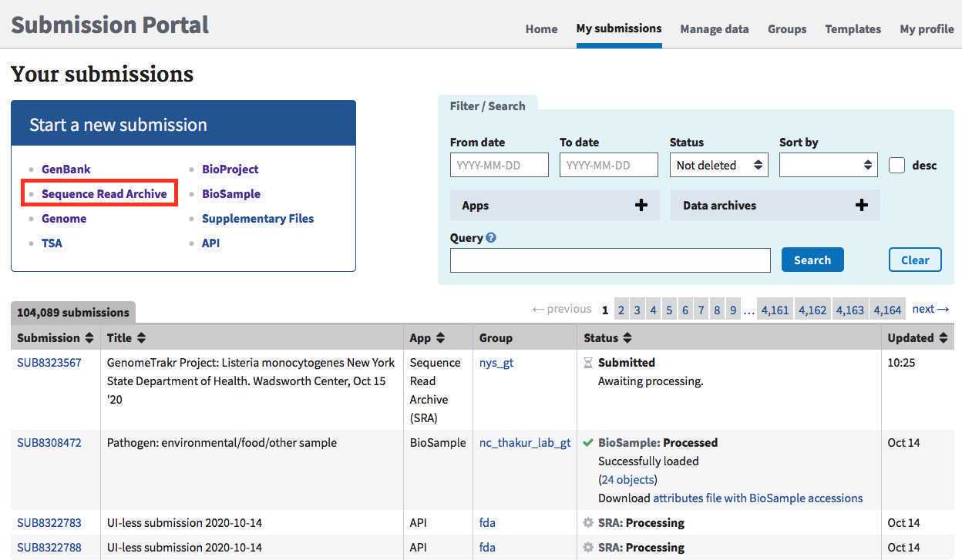Click the plus icon in Apps bar
Image resolution: width=962 pixels, height=560 pixels.
(641, 206)
